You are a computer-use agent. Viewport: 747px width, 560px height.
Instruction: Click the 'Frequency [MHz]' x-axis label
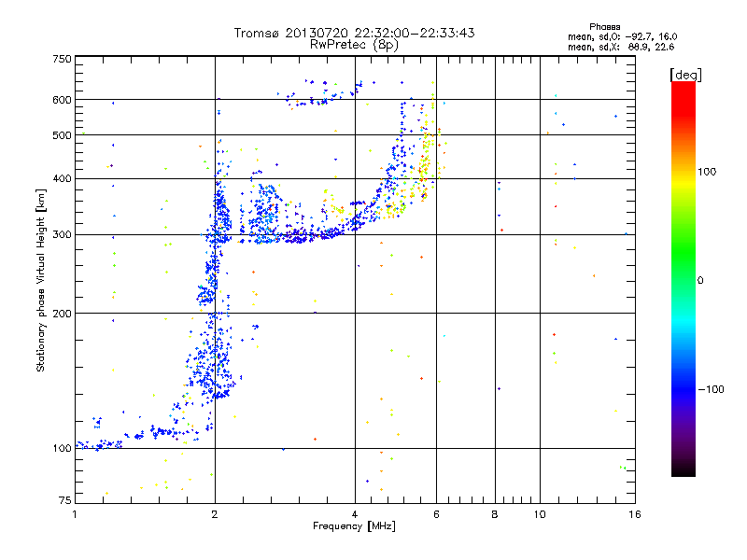(354, 526)
